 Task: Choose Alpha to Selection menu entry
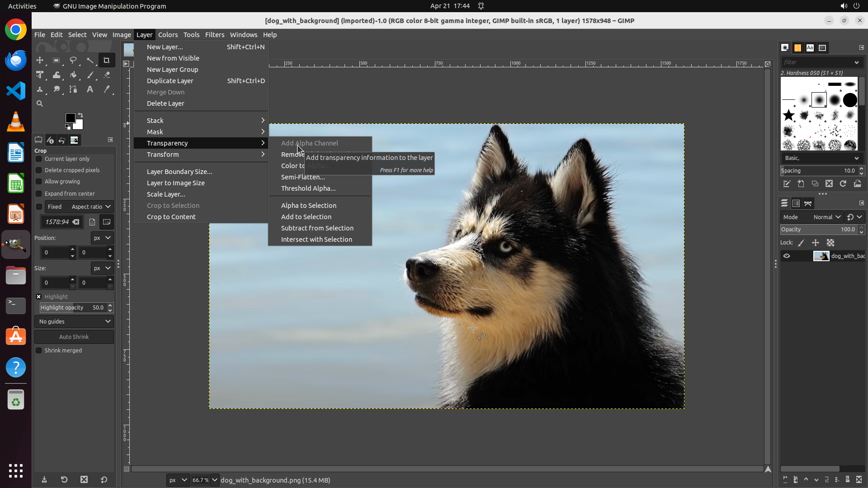click(x=308, y=206)
